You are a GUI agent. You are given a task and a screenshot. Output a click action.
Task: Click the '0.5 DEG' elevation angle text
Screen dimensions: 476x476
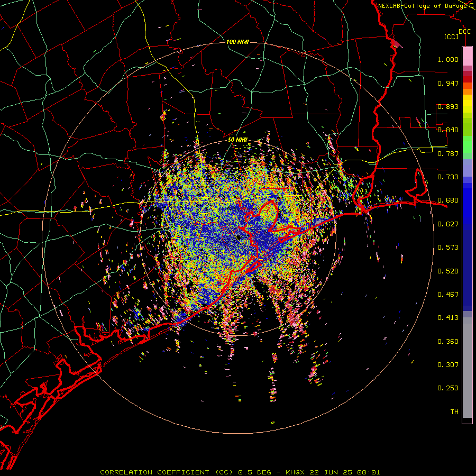[255, 472]
